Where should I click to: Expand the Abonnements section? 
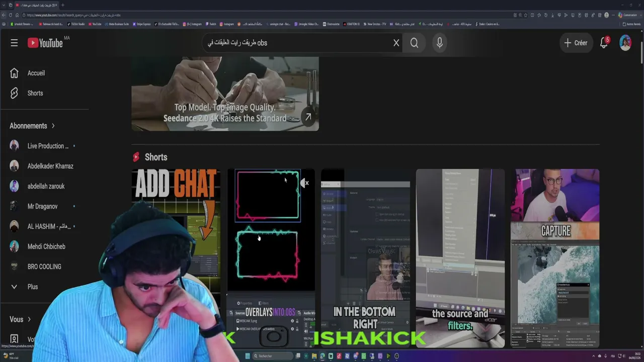pos(32,126)
